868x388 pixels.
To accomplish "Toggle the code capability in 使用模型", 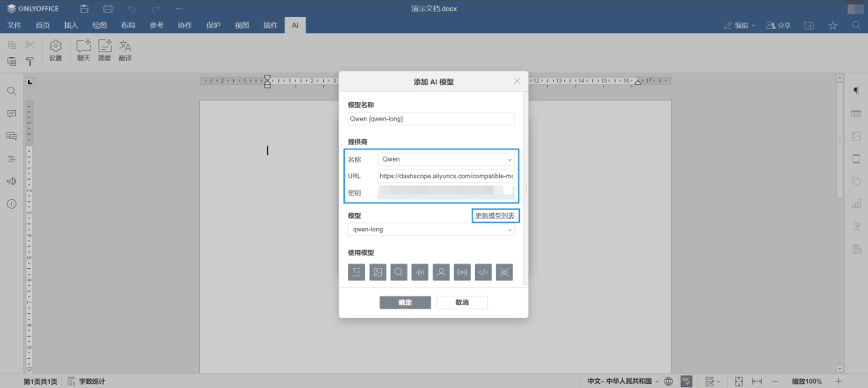I will (x=483, y=272).
